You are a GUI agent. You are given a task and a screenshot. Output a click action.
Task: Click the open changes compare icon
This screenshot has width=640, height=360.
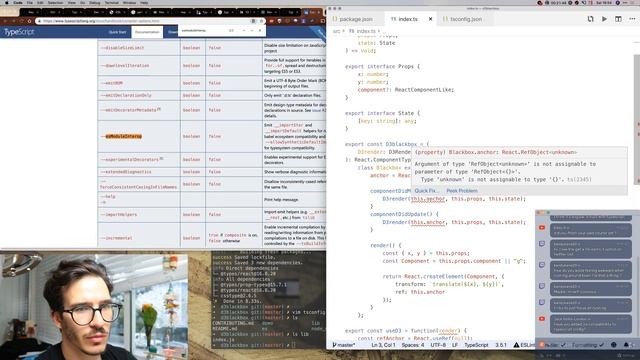tap(590, 19)
